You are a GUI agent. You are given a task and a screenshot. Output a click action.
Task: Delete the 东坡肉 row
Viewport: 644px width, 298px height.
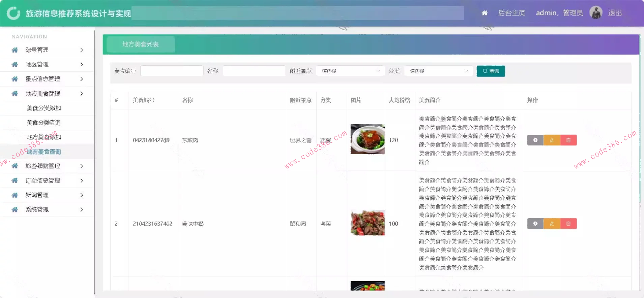point(568,140)
